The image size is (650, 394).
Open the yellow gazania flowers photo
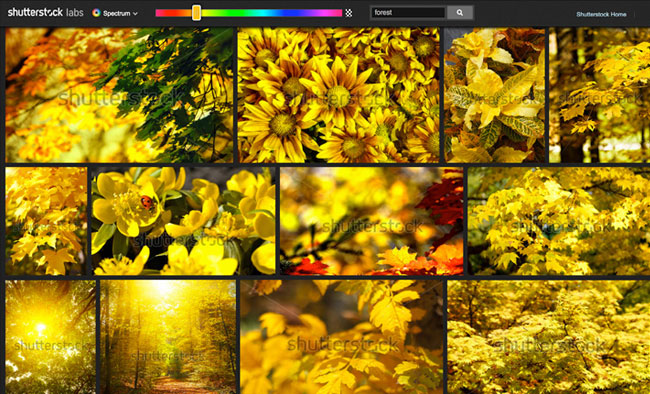(339, 95)
